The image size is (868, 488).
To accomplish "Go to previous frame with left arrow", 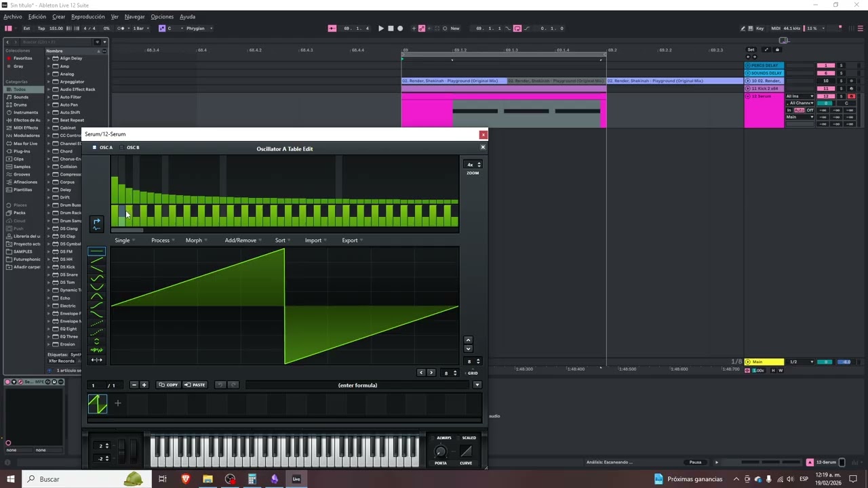I will pos(421,373).
